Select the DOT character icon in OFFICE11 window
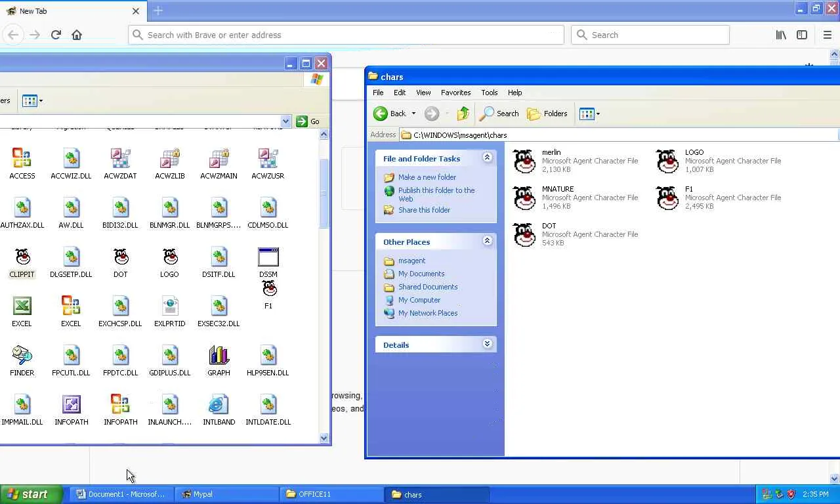 (x=120, y=257)
